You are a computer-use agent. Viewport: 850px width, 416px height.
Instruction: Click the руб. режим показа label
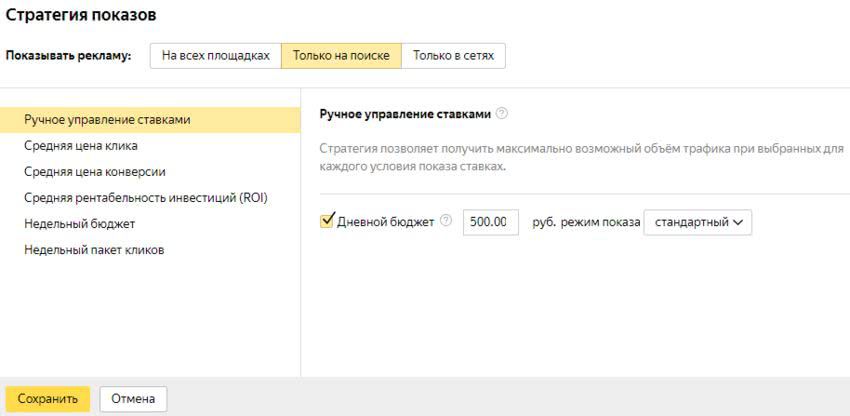(585, 222)
